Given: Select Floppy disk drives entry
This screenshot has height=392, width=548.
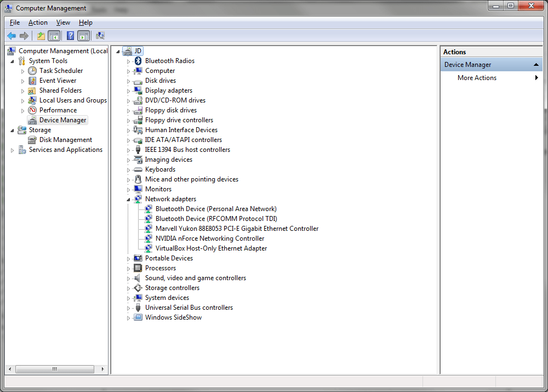Looking at the screenshot, I should click(x=171, y=110).
